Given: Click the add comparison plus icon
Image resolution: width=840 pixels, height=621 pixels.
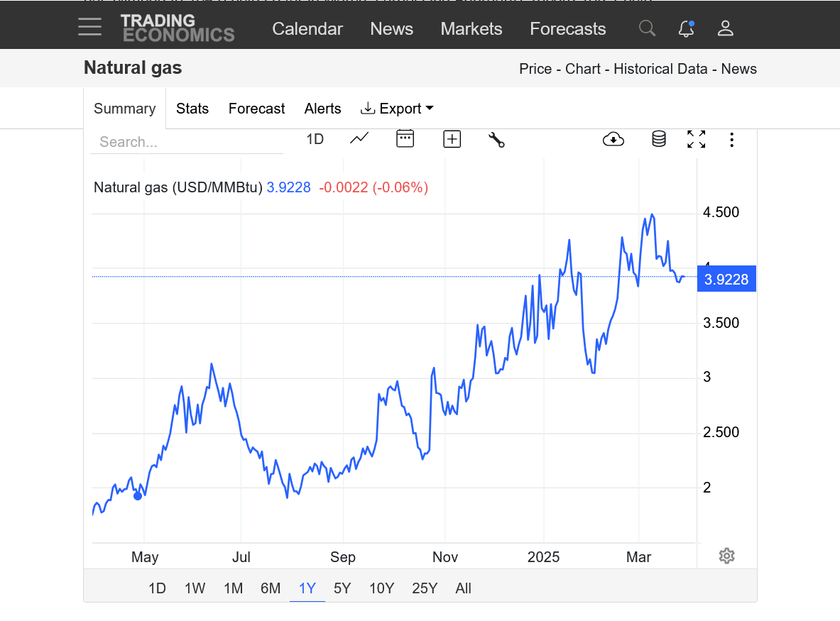Looking at the screenshot, I should point(452,139).
